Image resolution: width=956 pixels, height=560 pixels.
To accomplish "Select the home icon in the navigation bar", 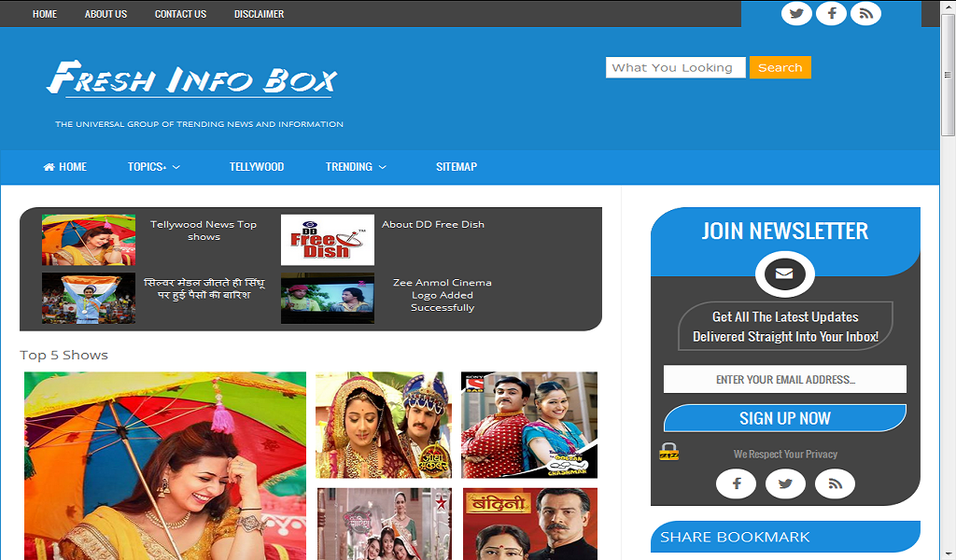I will pos(49,167).
